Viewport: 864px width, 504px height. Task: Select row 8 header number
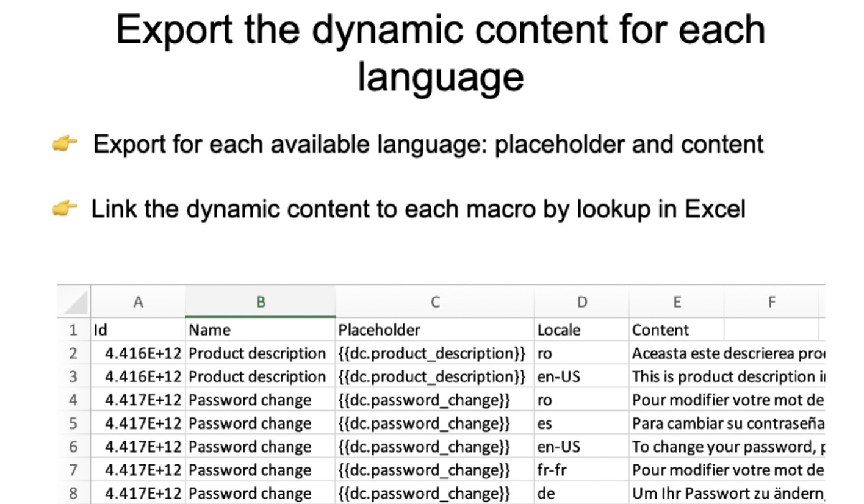73,493
